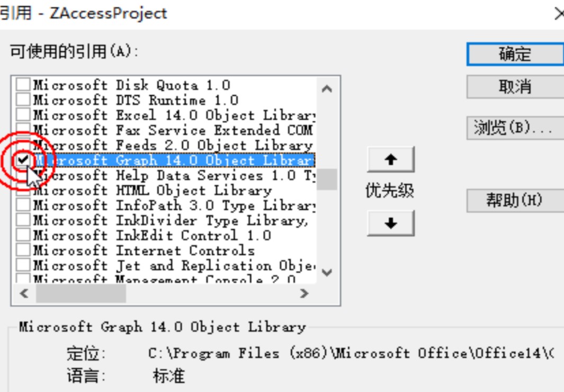Select Microsoft Internet Controls list entry

[x=144, y=250]
